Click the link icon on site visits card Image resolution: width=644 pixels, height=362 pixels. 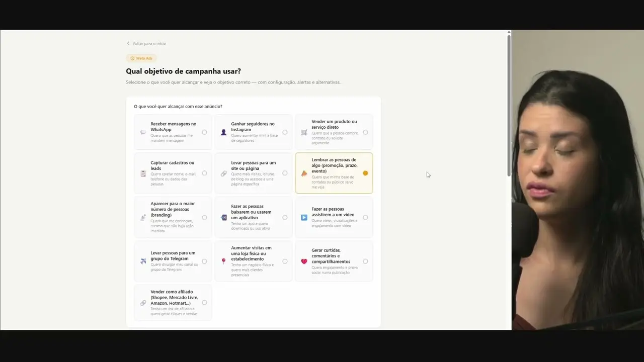pyautogui.click(x=223, y=173)
